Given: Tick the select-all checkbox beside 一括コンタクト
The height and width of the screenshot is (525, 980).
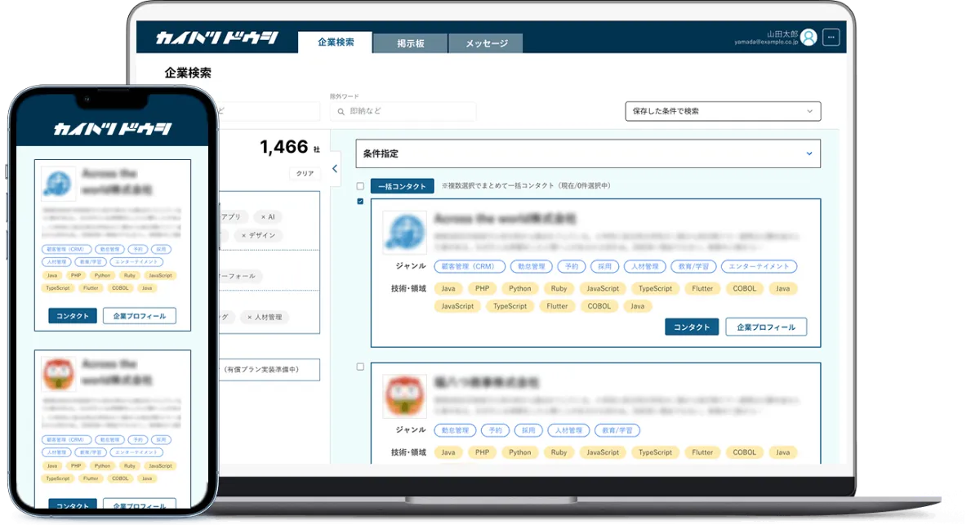Looking at the screenshot, I should click(360, 186).
